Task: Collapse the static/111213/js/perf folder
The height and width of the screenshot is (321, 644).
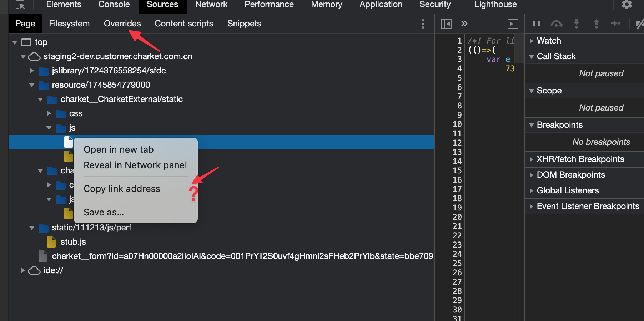Action: (x=32, y=228)
